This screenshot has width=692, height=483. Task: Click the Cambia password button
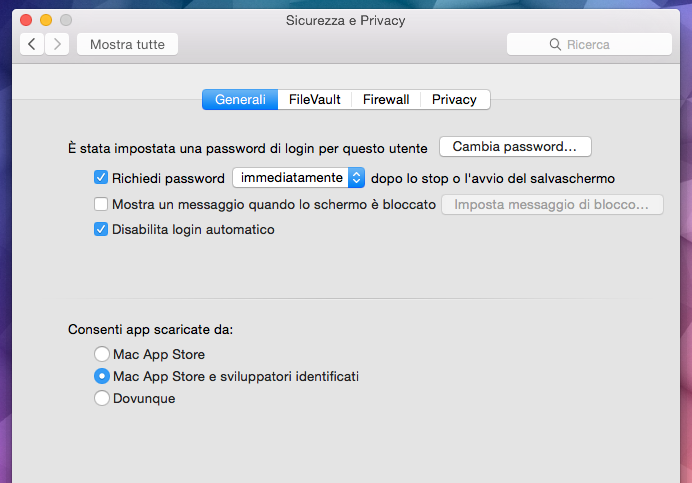[x=515, y=146]
